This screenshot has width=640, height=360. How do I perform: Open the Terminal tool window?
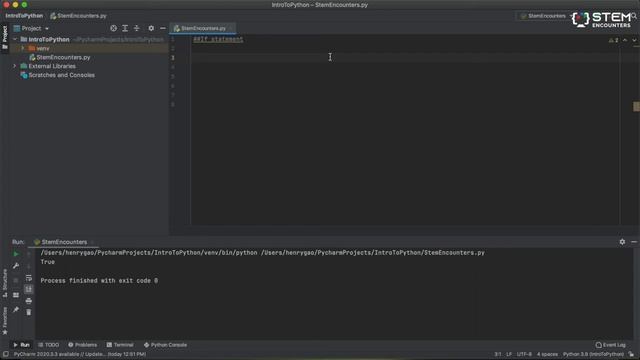click(x=120, y=345)
